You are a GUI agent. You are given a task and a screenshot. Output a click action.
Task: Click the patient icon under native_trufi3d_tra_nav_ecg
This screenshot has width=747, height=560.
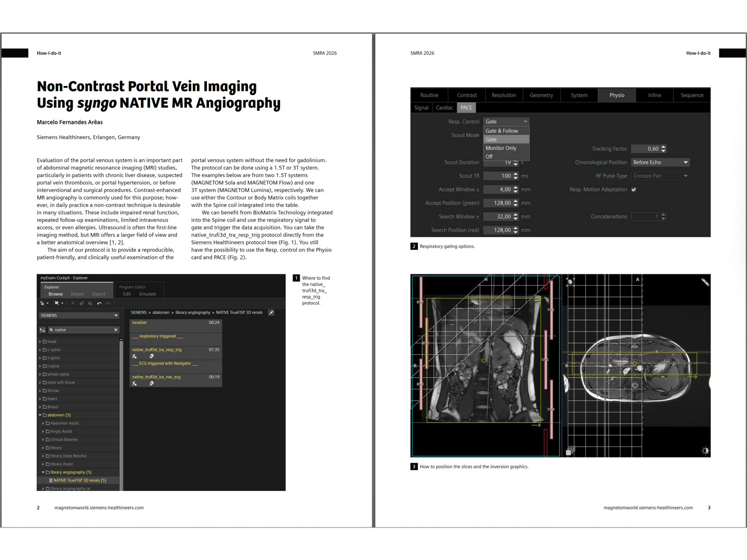pyautogui.click(x=135, y=383)
